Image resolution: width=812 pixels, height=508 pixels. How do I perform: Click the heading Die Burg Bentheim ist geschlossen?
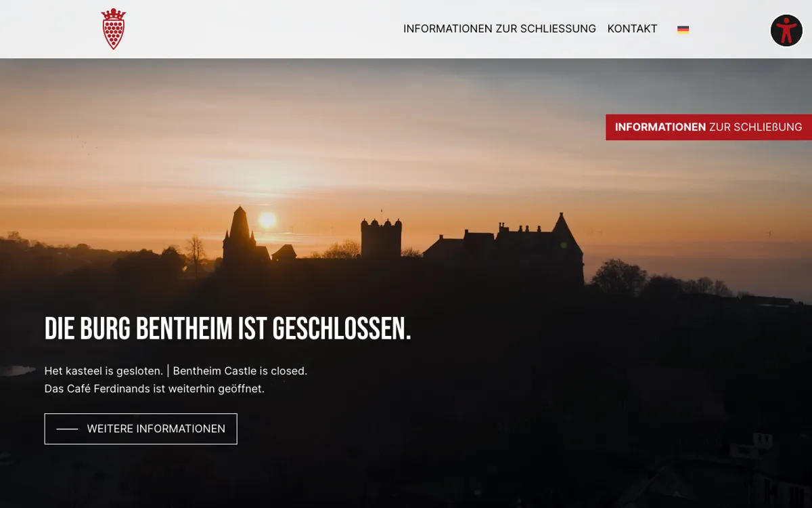coord(228,329)
